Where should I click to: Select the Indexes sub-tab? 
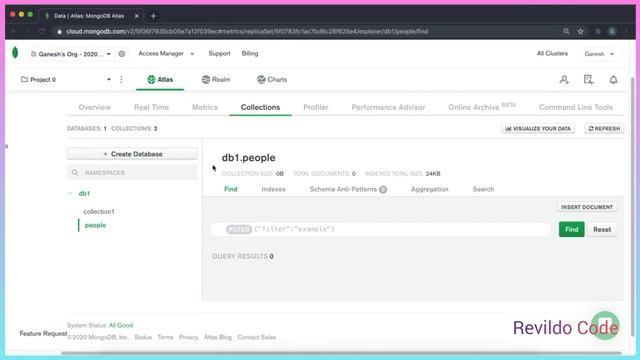point(273,189)
